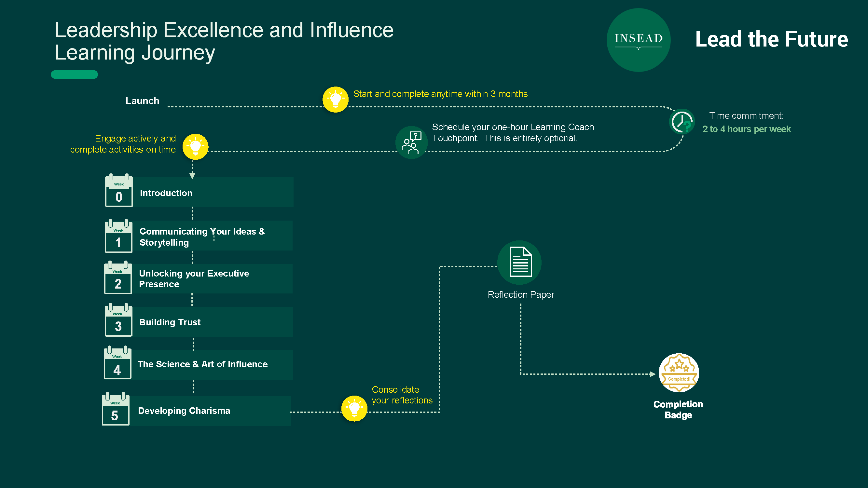Click the Consolidate your reflections lightbulb
Image resolution: width=868 pixels, height=488 pixels.
tap(354, 409)
